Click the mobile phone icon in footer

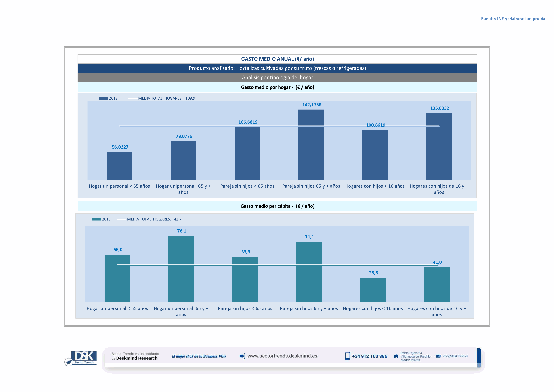347,356
